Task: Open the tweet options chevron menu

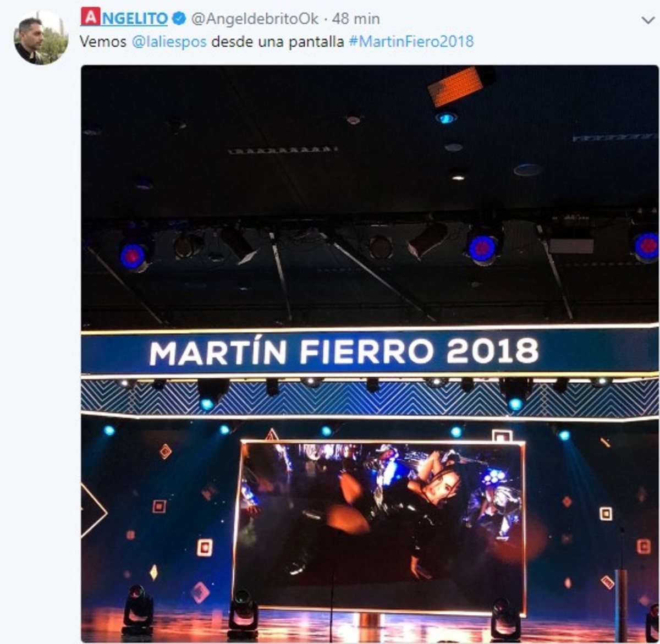Action: click(647, 20)
